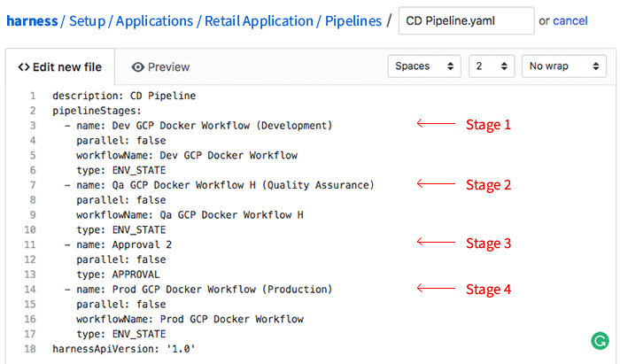Image resolution: width=620 pixels, height=364 pixels.
Task: Click 'name: Dev GCP Docker Workflow (Development)' line
Action: pos(198,126)
